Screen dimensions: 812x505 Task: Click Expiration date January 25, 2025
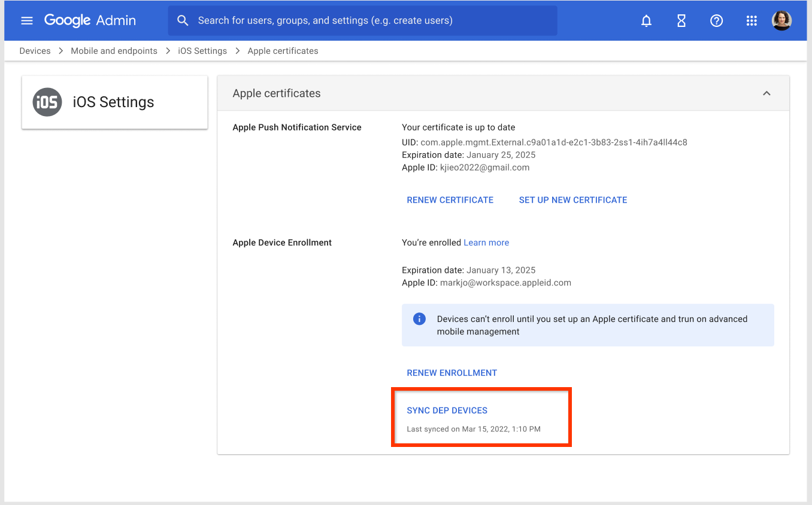(x=469, y=155)
